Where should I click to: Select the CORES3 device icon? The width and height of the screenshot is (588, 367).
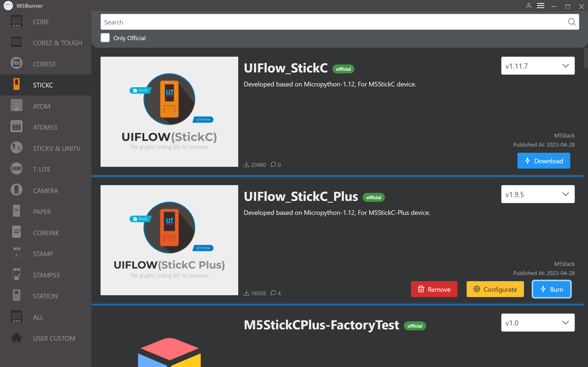coord(16,64)
